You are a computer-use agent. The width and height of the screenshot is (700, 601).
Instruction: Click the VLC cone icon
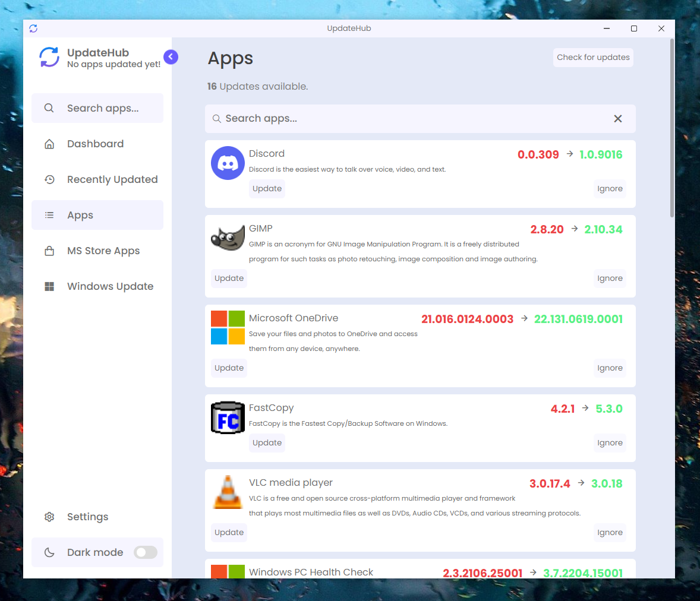[228, 492]
